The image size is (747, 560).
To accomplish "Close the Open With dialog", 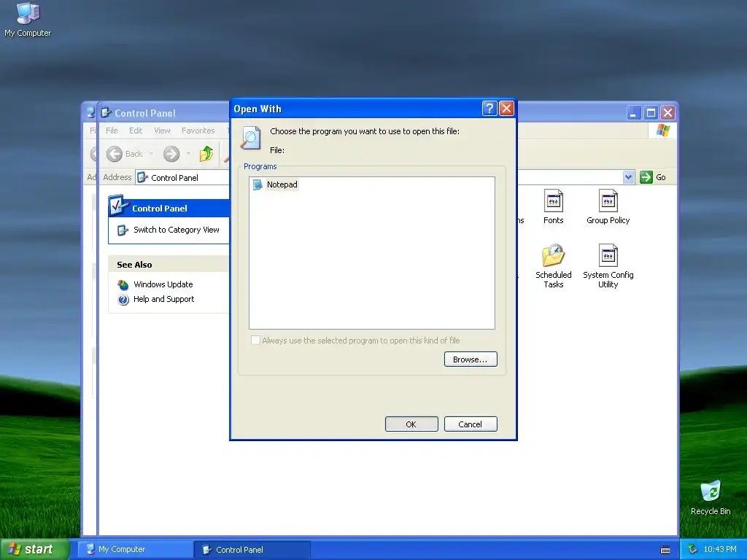I will pos(506,109).
